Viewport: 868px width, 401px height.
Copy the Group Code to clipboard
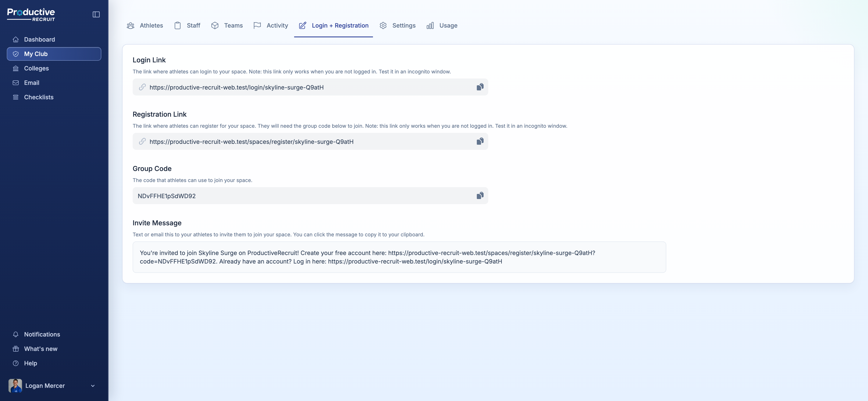(480, 196)
